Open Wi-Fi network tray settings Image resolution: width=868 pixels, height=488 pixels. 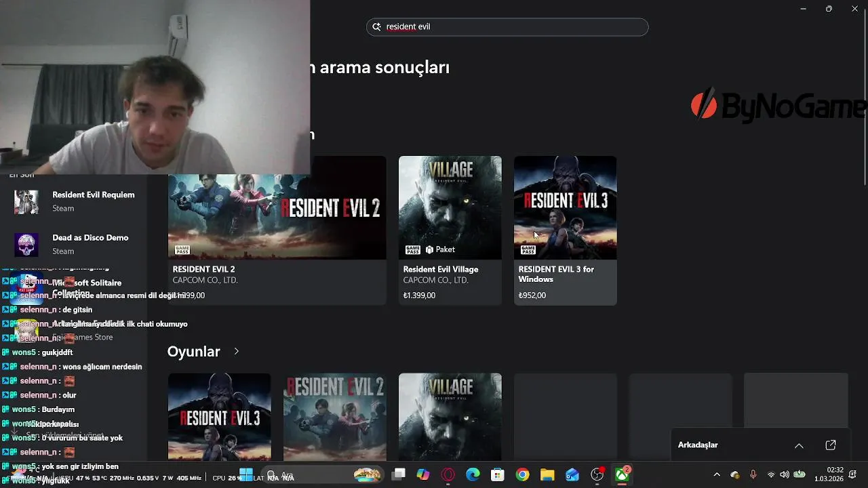[771, 475]
